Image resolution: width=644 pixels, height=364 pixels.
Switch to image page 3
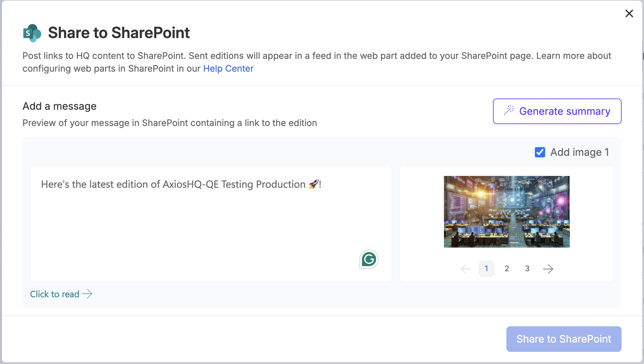pyautogui.click(x=527, y=269)
